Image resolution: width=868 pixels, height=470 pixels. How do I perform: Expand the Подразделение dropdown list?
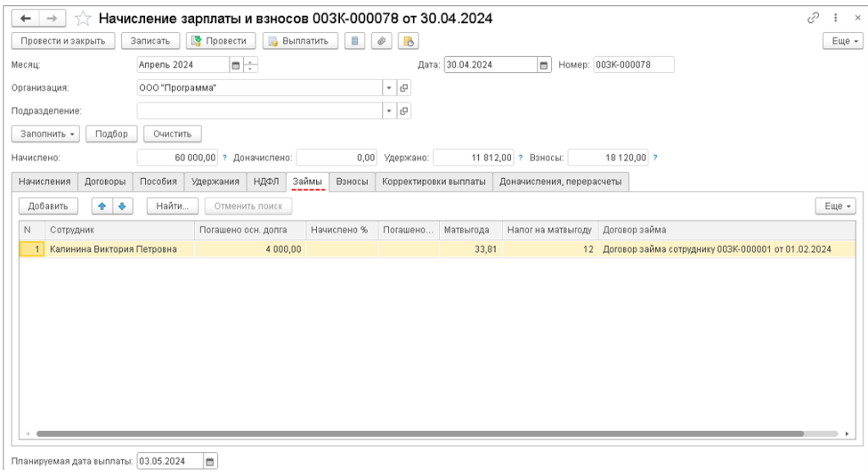(x=389, y=110)
